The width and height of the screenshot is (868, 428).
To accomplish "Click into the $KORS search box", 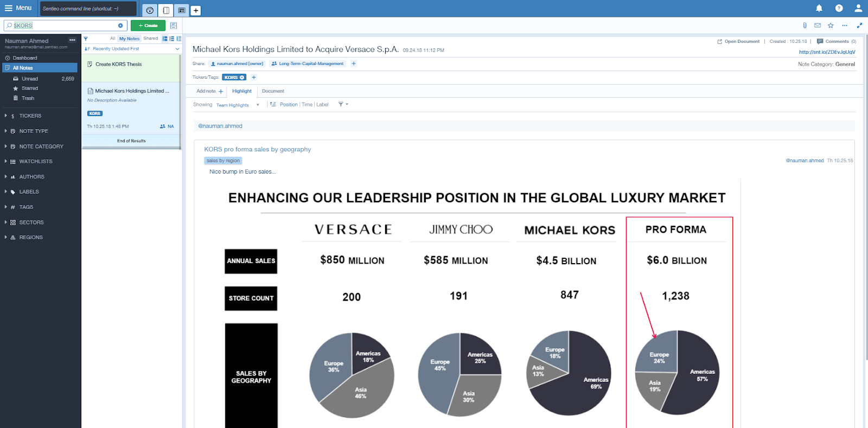I will [65, 25].
